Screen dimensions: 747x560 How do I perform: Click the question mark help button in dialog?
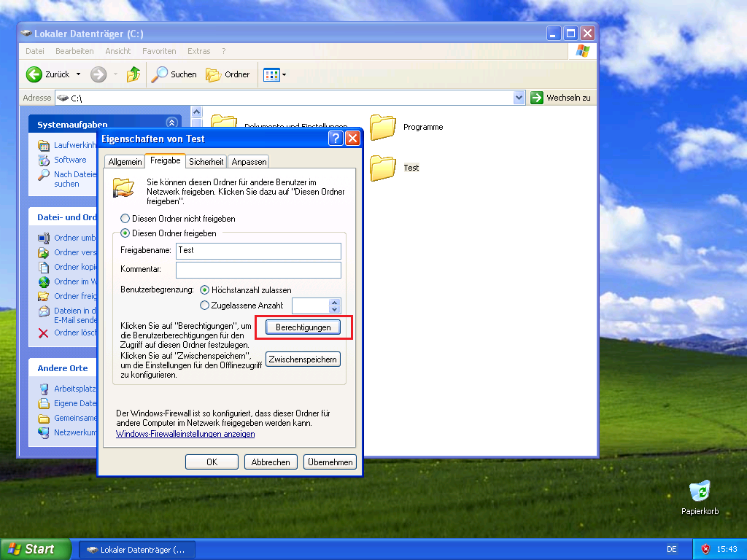(x=336, y=139)
